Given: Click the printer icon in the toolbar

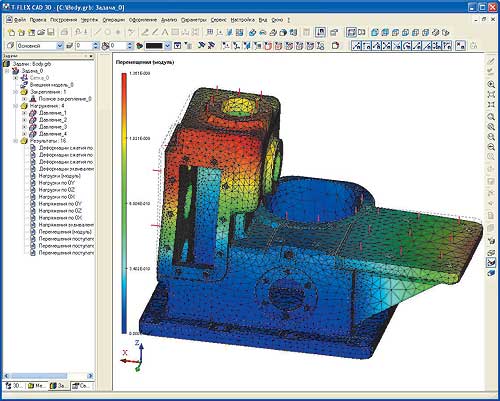Looking at the screenshot, I should tap(64, 32).
